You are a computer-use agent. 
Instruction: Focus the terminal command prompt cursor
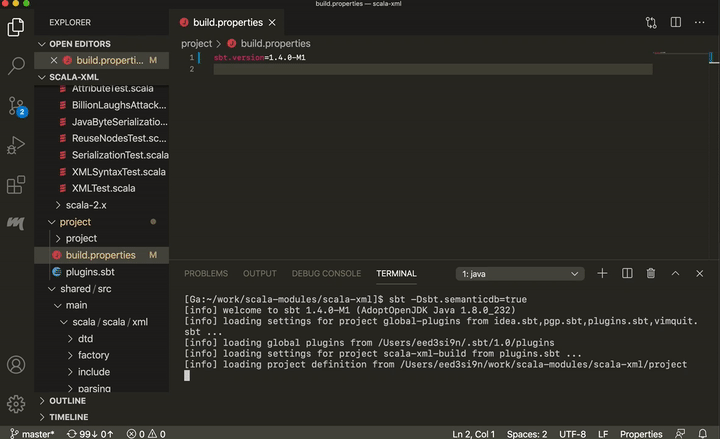point(187,376)
